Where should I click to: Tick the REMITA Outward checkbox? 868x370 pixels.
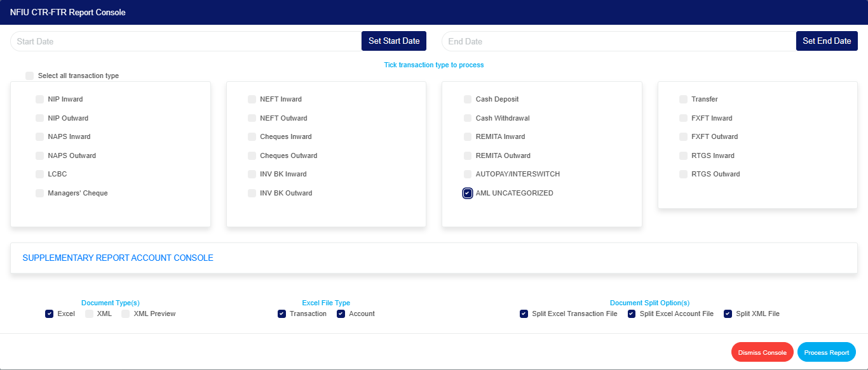(x=468, y=156)
